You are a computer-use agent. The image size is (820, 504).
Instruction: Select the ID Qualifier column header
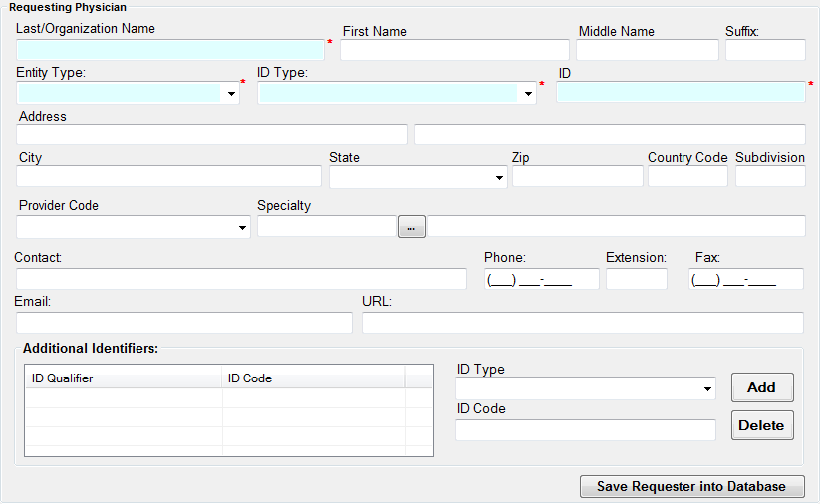click(124, 378)
